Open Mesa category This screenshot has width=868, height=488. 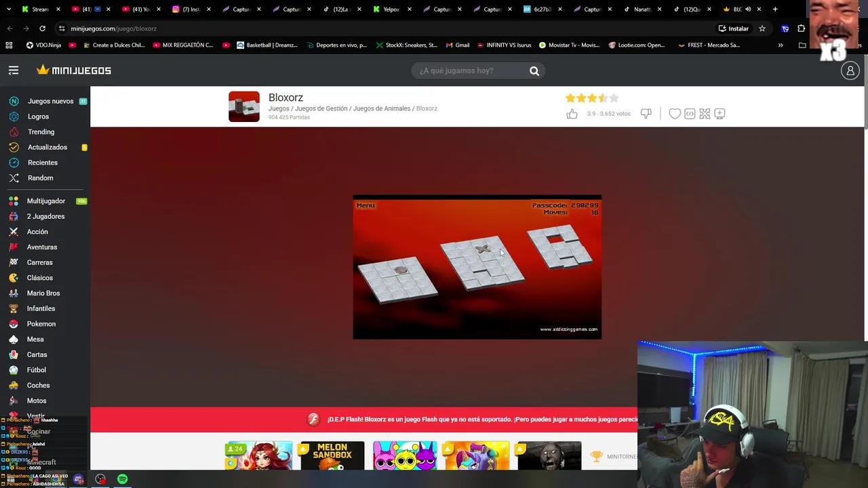pos(35,340)
